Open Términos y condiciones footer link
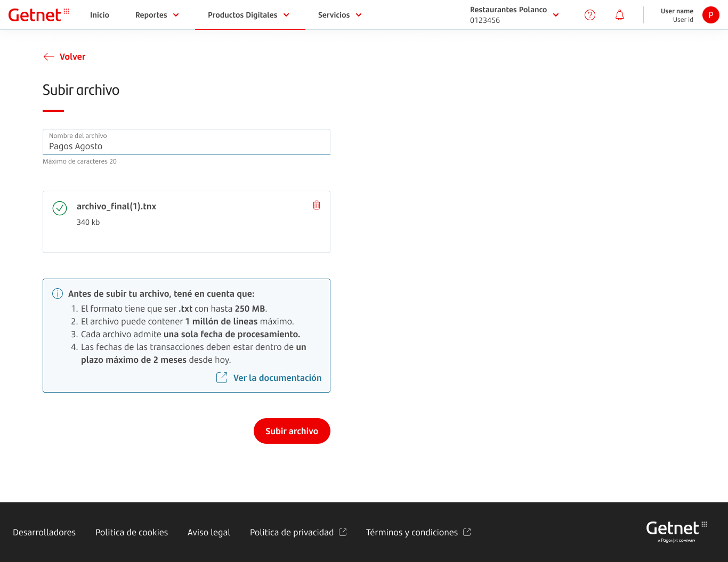Screen dimensions: 728x562 tap(412, 532)
